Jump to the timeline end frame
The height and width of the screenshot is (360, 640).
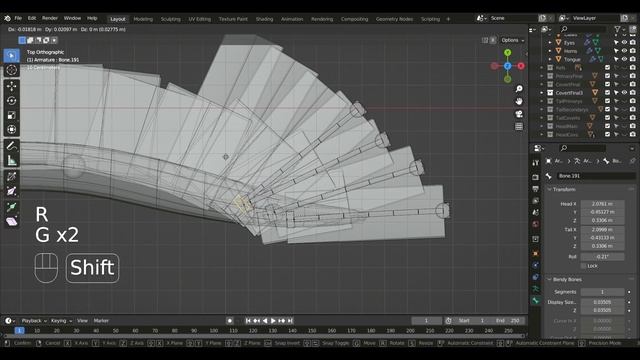point(290,321)
